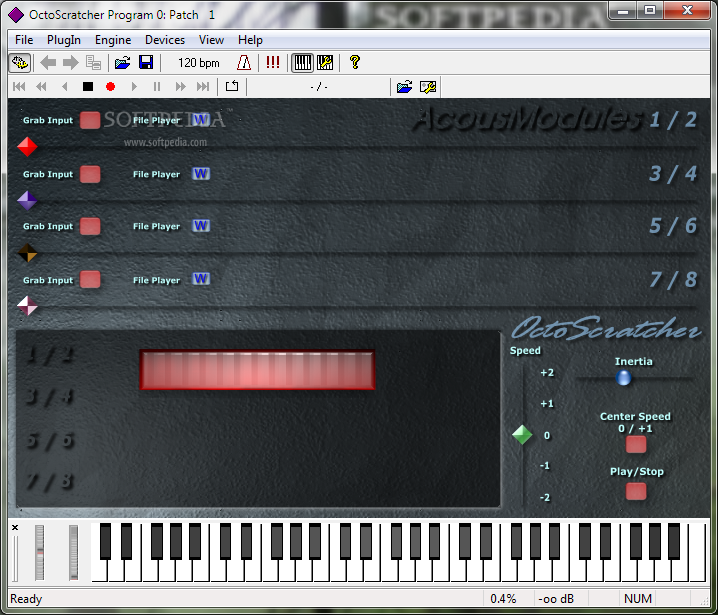Click the play forward triangle

coord(134,87)
